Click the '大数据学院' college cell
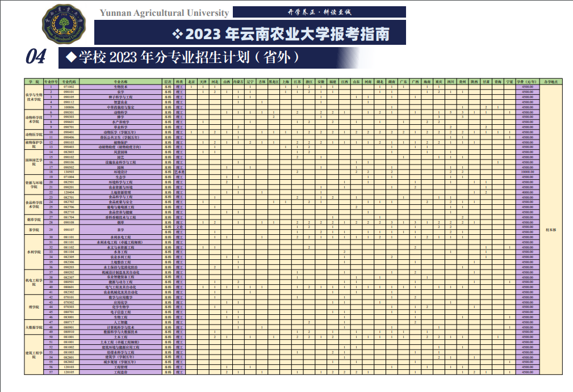Image resolution: width=573 pixels, height=392 pixels. point(34,327)
